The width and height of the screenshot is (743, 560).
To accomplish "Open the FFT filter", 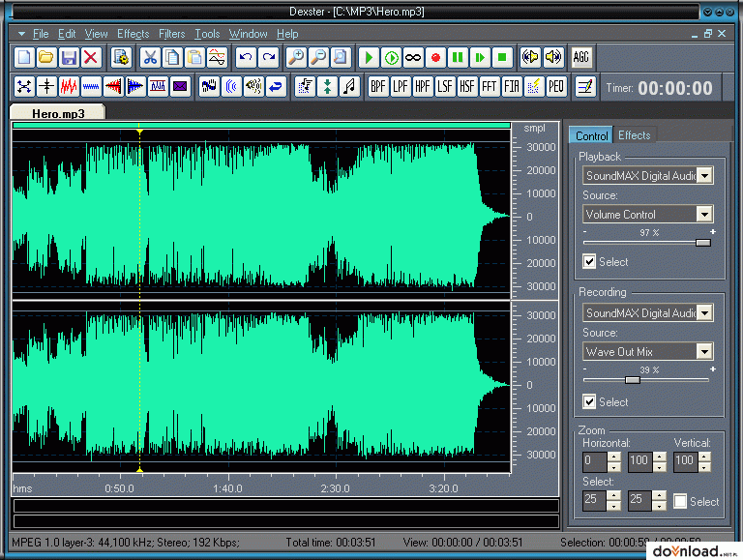I will click(489, 87).
